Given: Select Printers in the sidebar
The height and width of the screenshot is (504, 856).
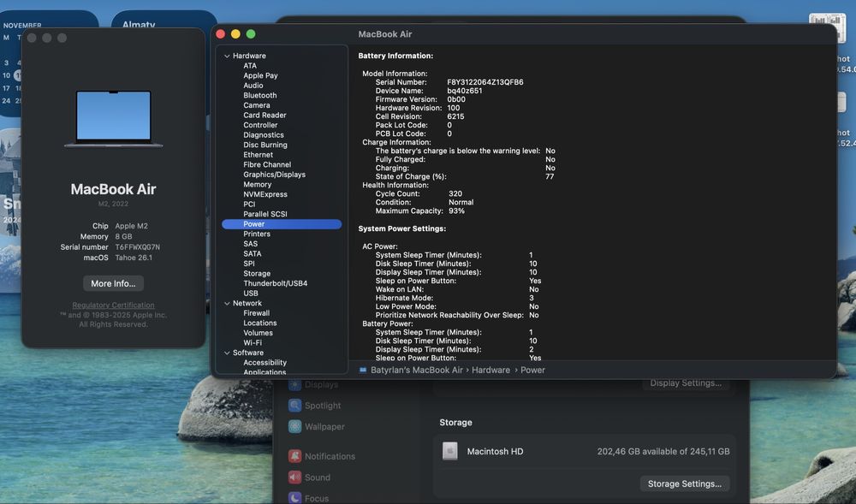Looking at the screenshot, I should 257,234.
